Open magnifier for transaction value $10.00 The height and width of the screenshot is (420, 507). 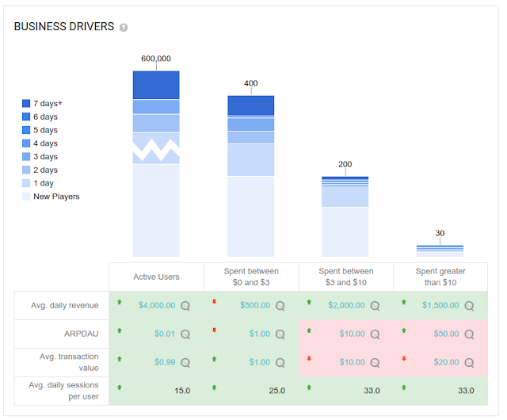point(375,363)
